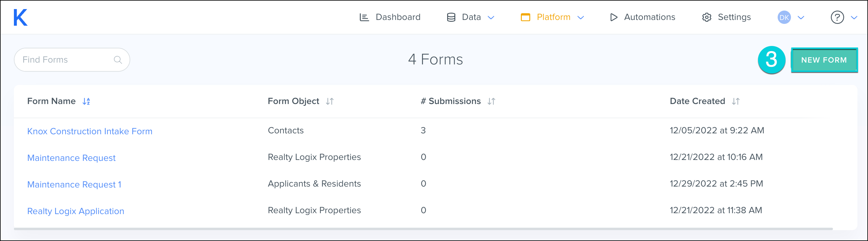
Task: Click the DK user avatar
Action: pos(784,17)
